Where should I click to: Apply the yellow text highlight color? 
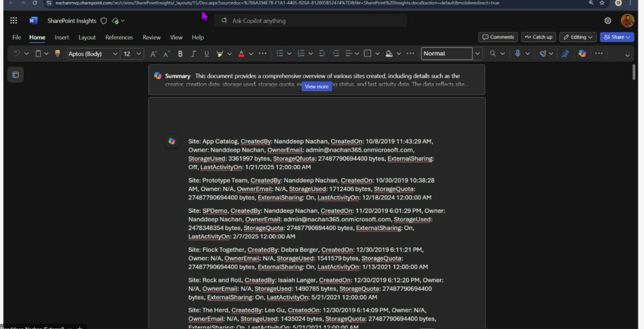point(219,53)
